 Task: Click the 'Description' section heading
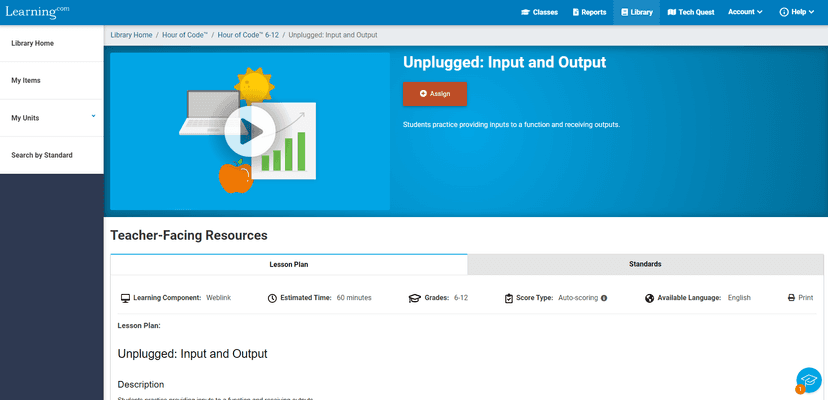(141, 385)
